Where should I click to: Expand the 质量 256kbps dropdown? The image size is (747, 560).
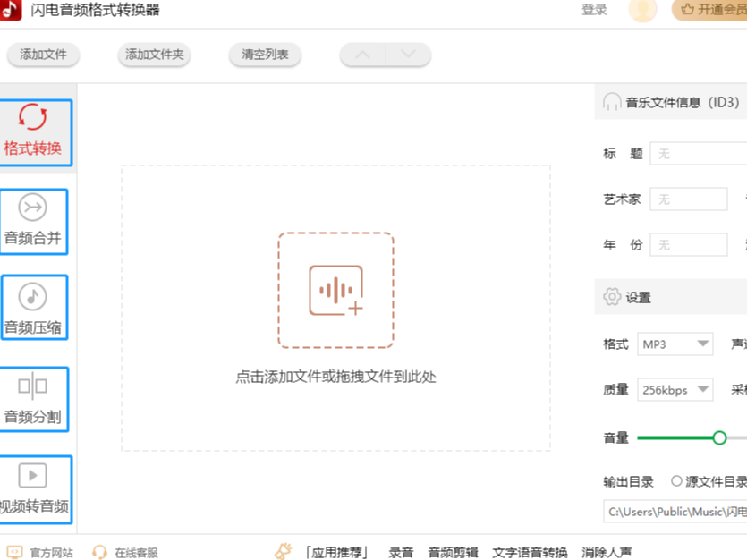click(675, 390)
